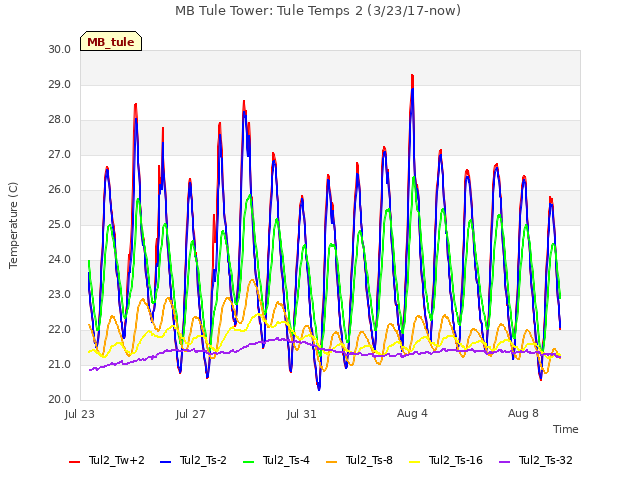640x480 pixels.
Task: Click the red Tul2_Tw+2 legend swatch
Action: click(x=74, y=462)
